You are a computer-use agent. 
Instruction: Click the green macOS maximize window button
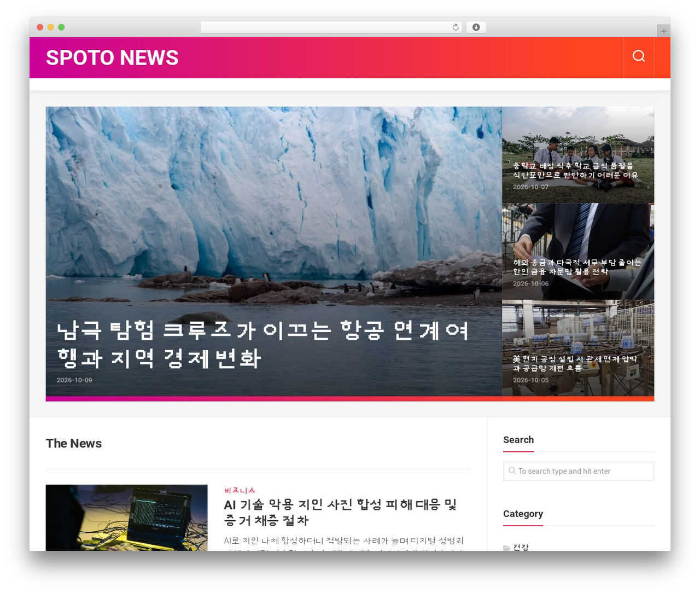tap(61, 27)
